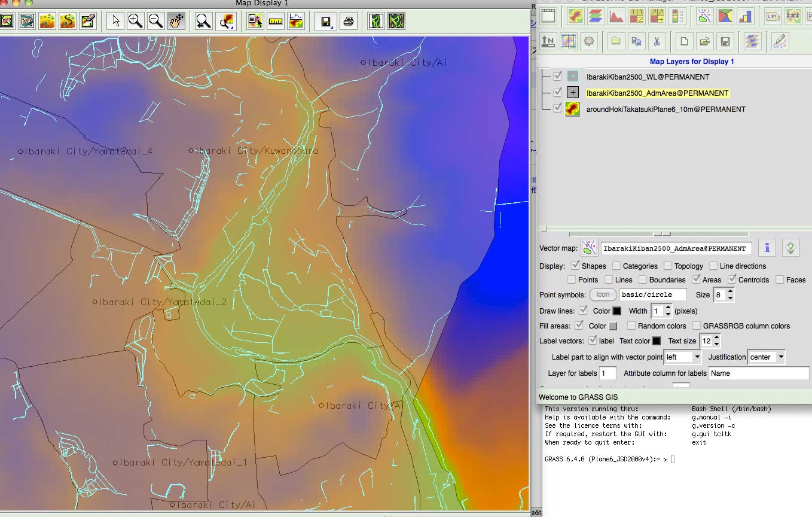This screenshot has height=517, width=812.
Task: Enable the Categories display checkbox
Action: tap(616, 266)
